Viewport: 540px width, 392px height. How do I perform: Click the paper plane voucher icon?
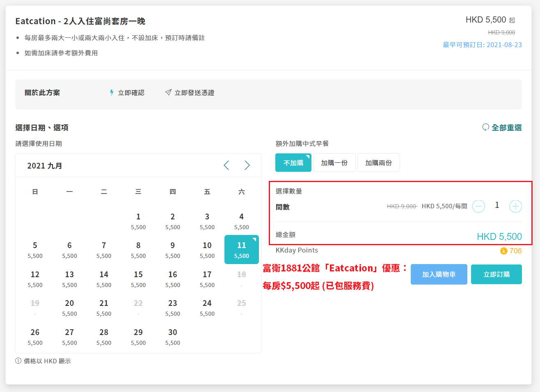(168, 93)
